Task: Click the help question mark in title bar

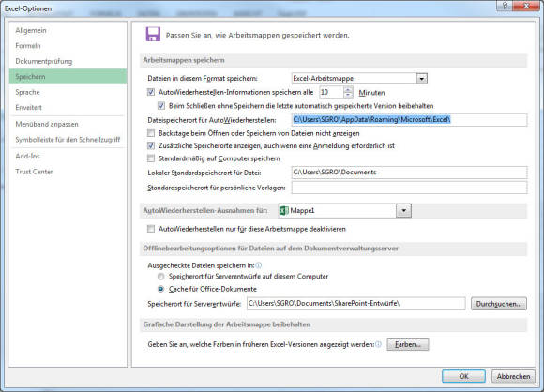Action: (x=506, y=6)
